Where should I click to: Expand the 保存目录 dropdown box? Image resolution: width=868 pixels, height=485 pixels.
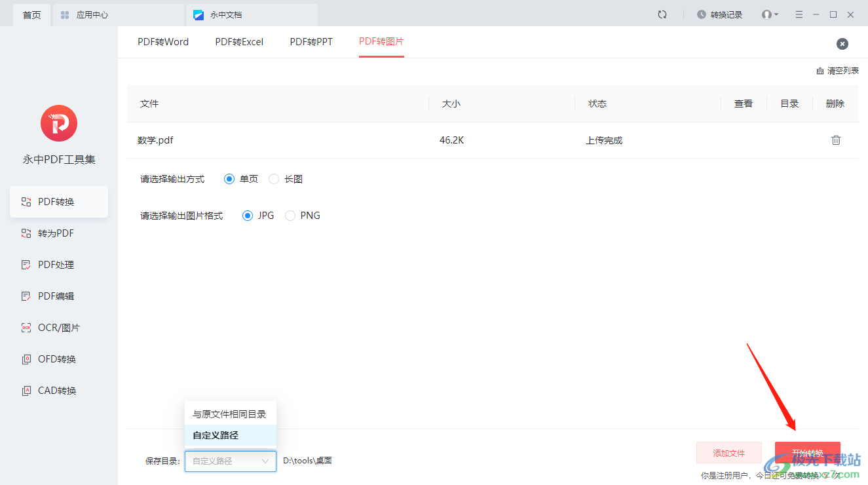tap(231, 461)
